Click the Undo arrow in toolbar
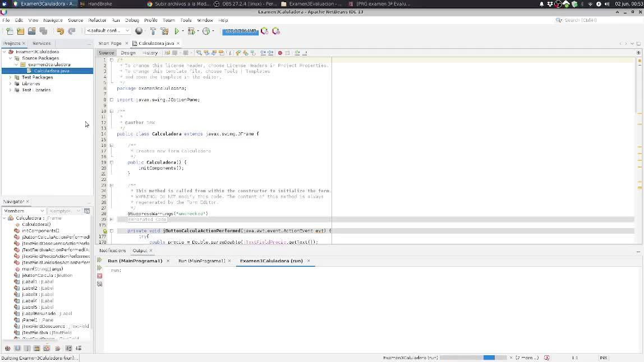 coord(61,31)
